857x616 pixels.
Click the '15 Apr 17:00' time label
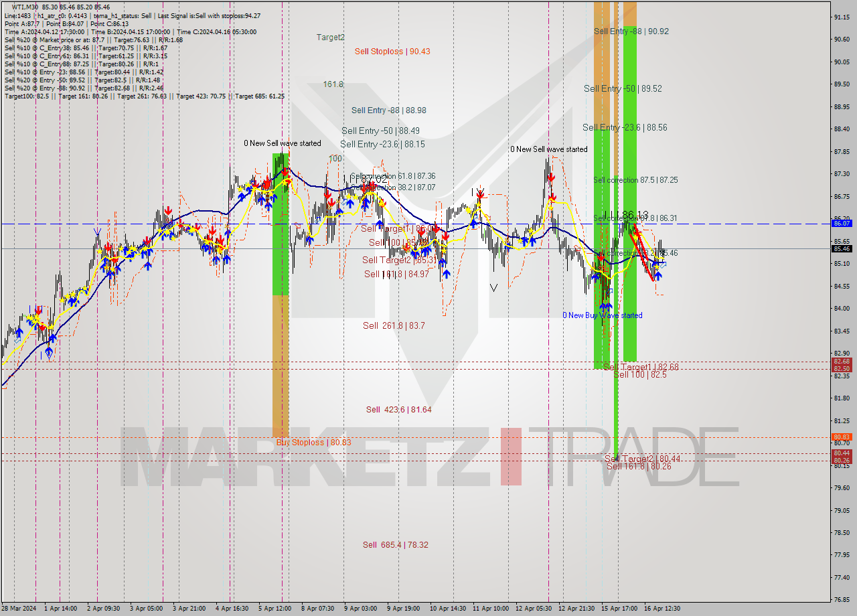(619, 609)
